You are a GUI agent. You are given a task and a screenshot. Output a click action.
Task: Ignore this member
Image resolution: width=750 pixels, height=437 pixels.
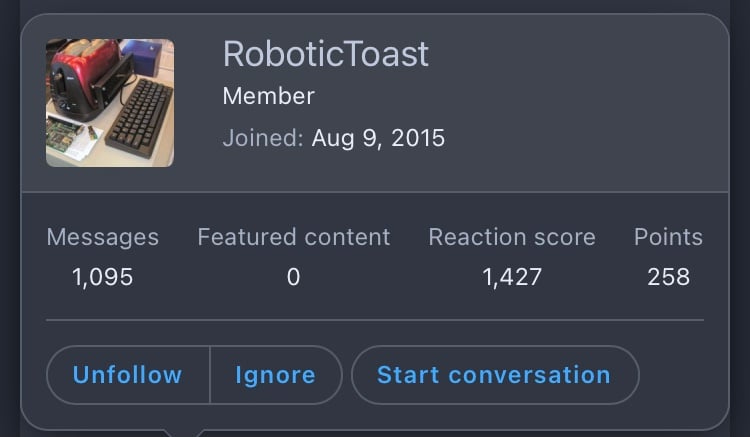pyautogui.click(x=276, y=375)
